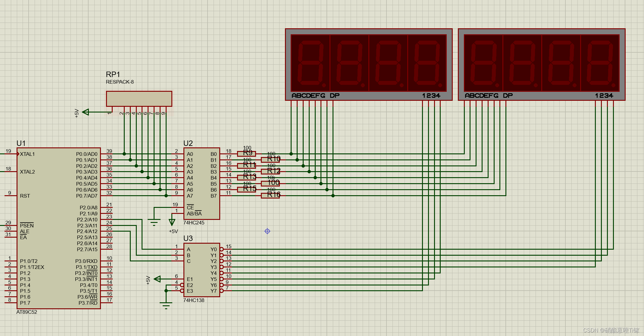Click the P2.4/A12 pin label
The width and height of the screenshot is (644, 336).
[x=87, y=231]
